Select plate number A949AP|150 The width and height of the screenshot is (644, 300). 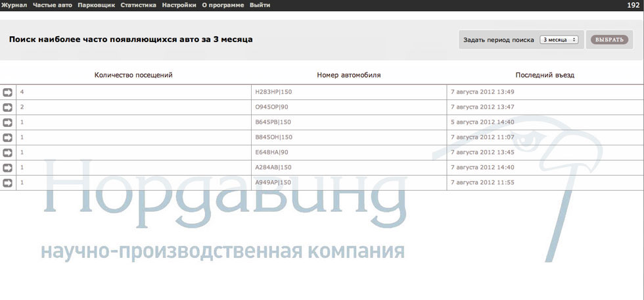point(273,183)
